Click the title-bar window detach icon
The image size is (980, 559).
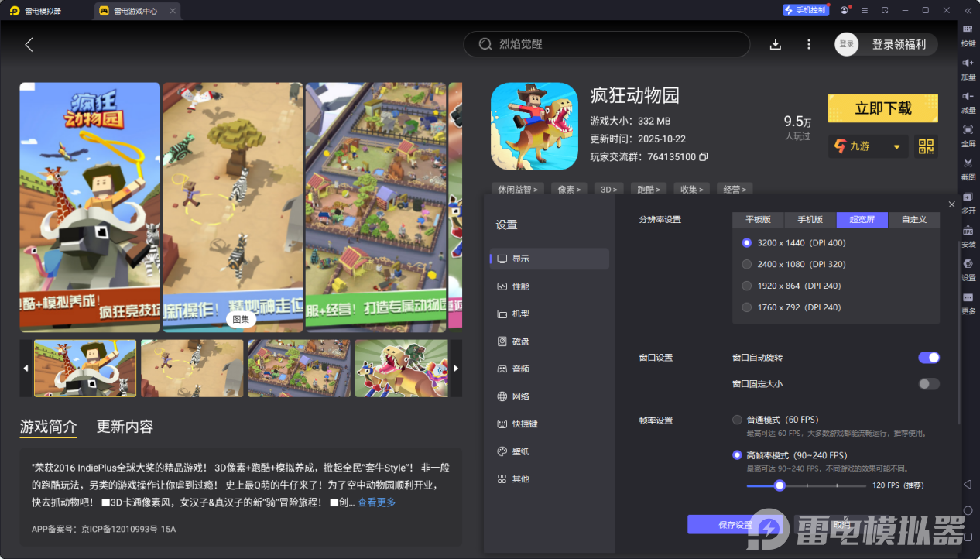click(884, 10)
